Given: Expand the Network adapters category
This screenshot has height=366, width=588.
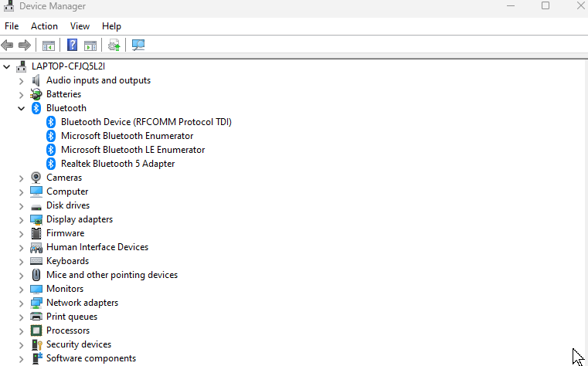Looking at the screenshot, I should click(x=21, y=303).
